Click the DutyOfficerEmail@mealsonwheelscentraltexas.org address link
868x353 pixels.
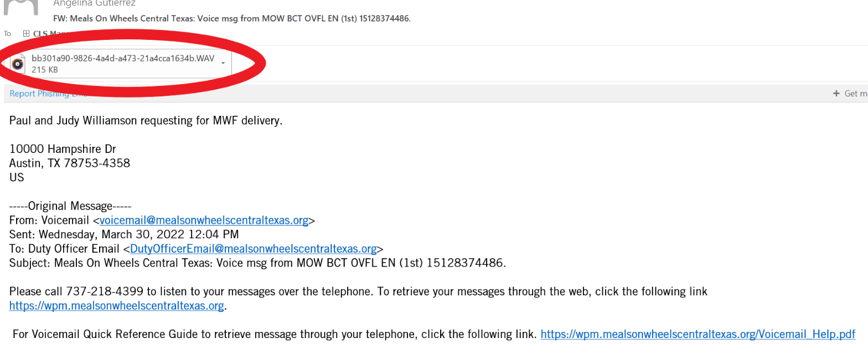(254, 249)
